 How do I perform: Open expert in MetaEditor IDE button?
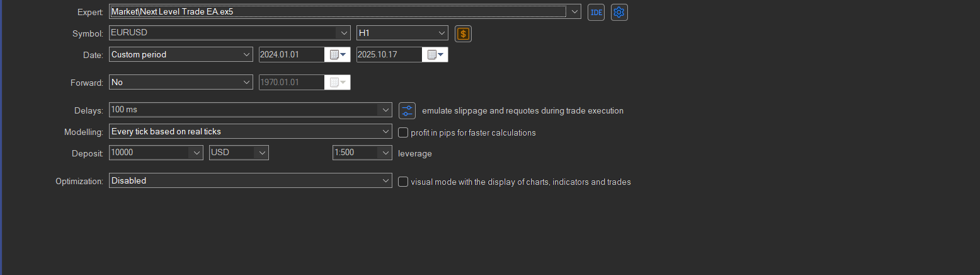point(596,12)
